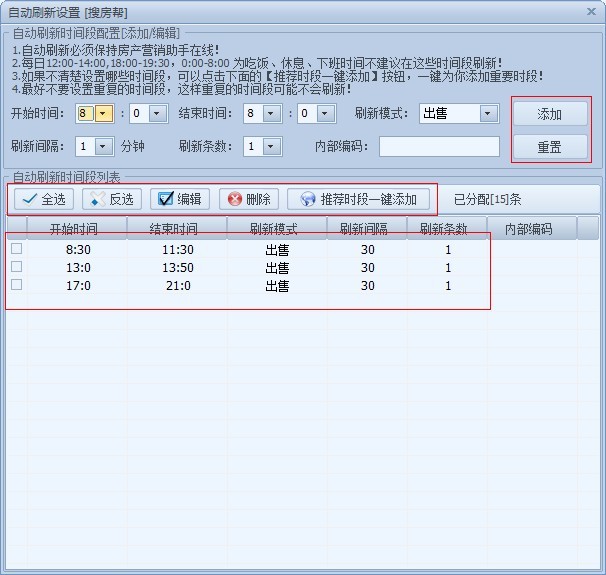Click the 编辑 (edit) toolbar button
This screenshot has height=575, width=606.
(180, 199)
